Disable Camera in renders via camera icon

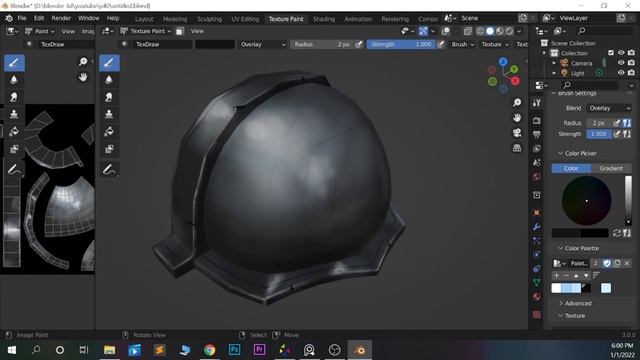(x=631, y=63)
